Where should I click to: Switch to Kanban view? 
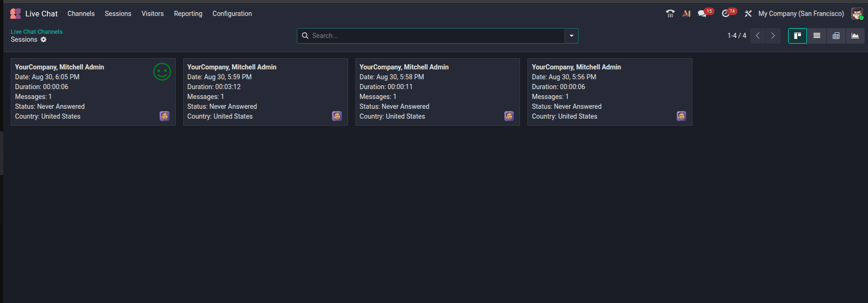pyautogui.click(x=798, y=36)
